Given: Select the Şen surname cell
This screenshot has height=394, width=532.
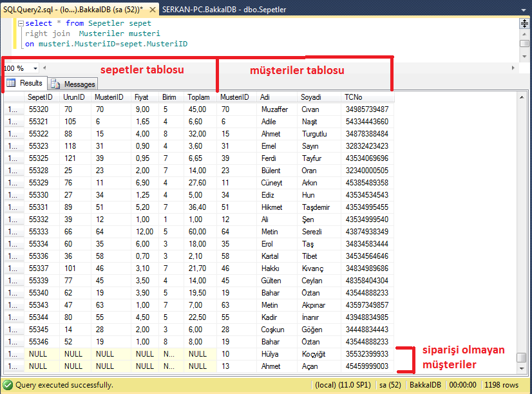Looking at the screenshot, I should point(319,220).
